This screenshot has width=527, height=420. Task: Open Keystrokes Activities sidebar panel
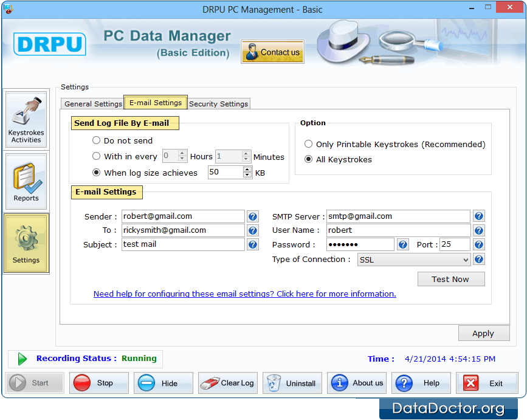point(26,120)
